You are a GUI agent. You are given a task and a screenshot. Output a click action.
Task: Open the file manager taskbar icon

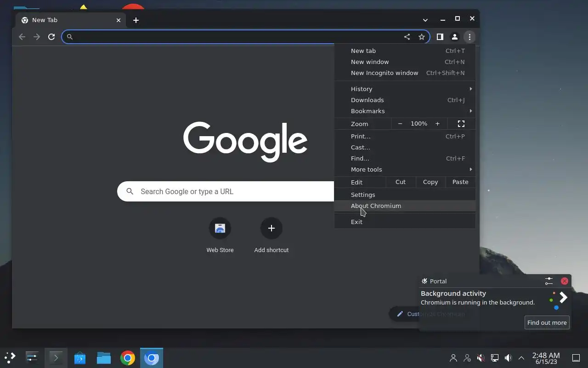104,357
